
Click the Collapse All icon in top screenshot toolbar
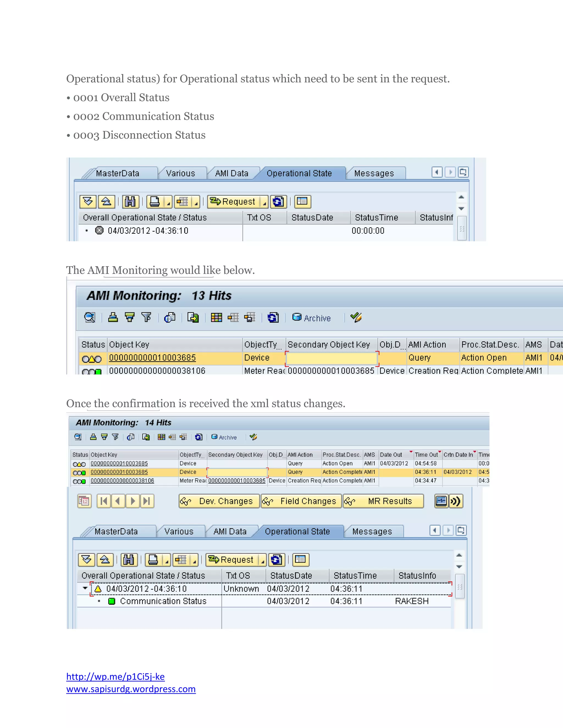point(106,201)
